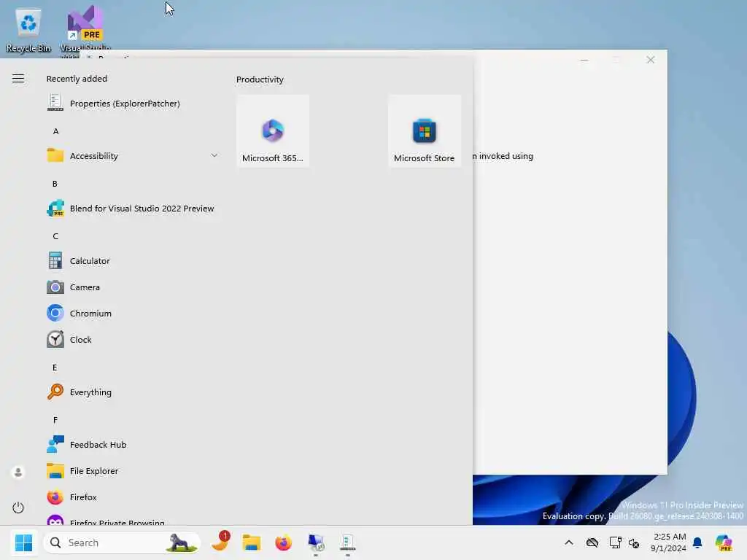The width and height of the screenshot is (747, 560).
Task: Click the cloud sync tray icon
Action: pyautogui.click(x=592, y=542)
